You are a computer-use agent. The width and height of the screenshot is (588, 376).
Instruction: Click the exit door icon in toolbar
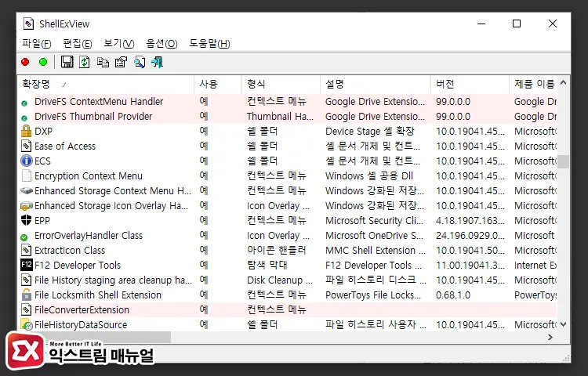158,62
